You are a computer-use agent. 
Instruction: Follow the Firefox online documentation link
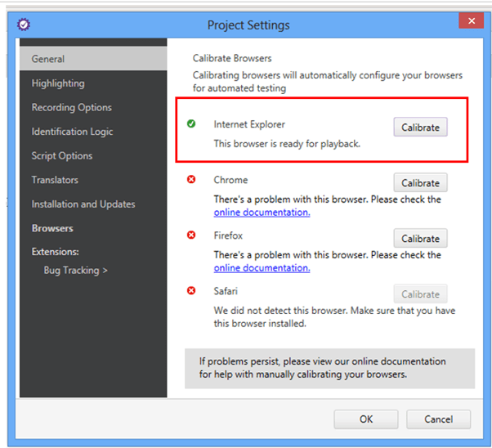(262, 268)
